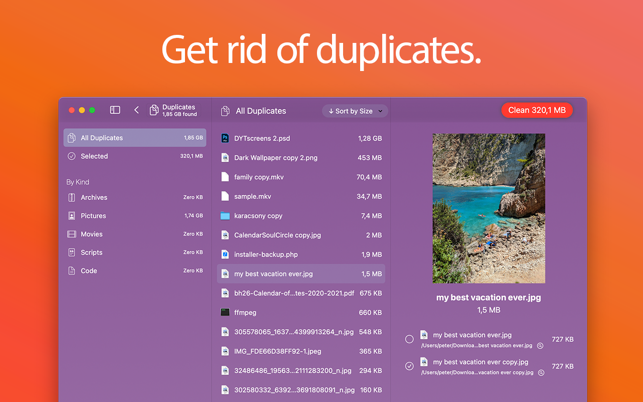Click the Movies film icon in sidebar
The width and height of the screenshot is (643, 402).
click(71, 234)
